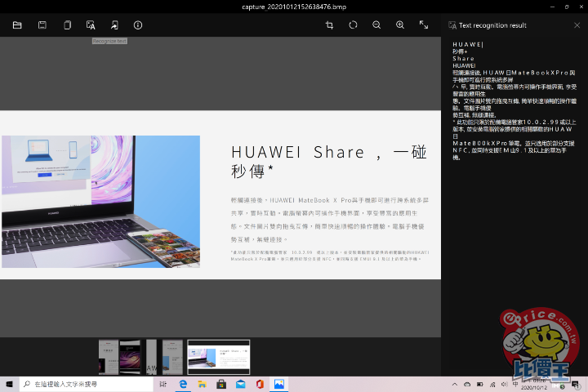Click the recognized 'HUAWEI' text line

pyautogui.click(x=464, y=65)
